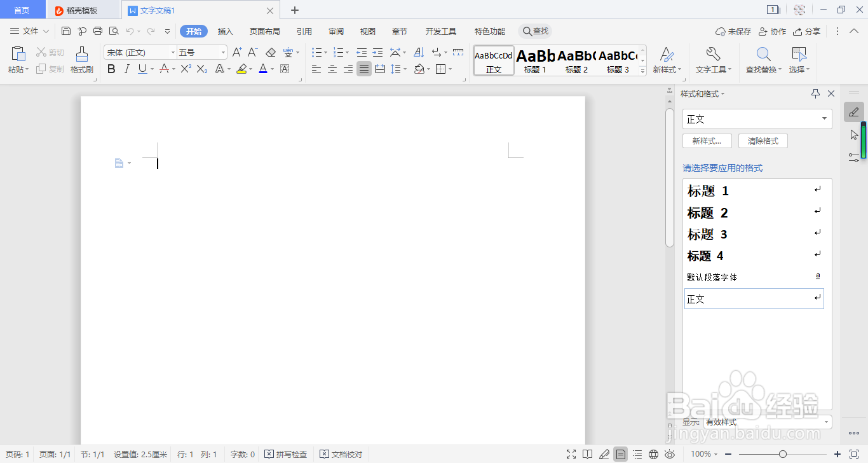Switch to full screen view
The image size is (868, 463).
tap(571, 454)
